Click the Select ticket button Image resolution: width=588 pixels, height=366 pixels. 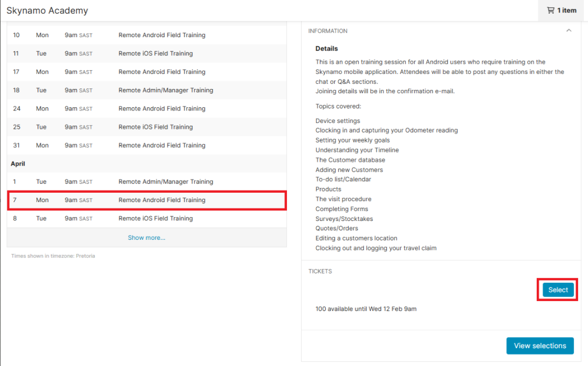[558, 290]
